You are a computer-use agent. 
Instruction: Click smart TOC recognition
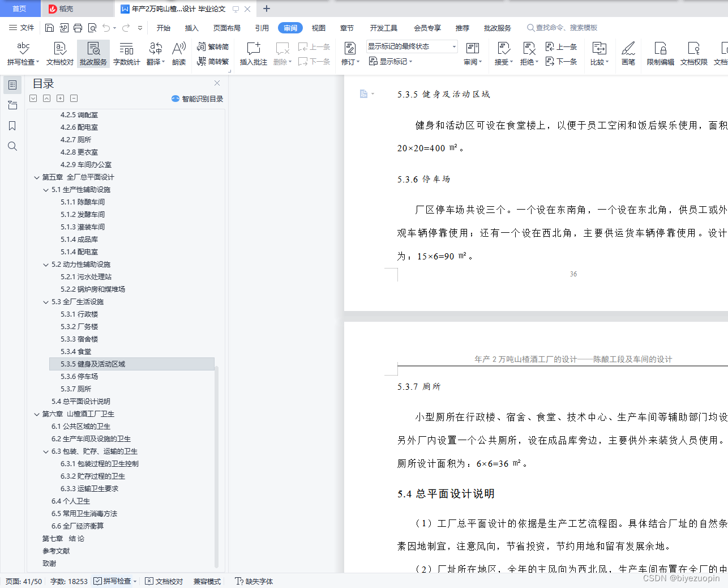tap(197, 99)
